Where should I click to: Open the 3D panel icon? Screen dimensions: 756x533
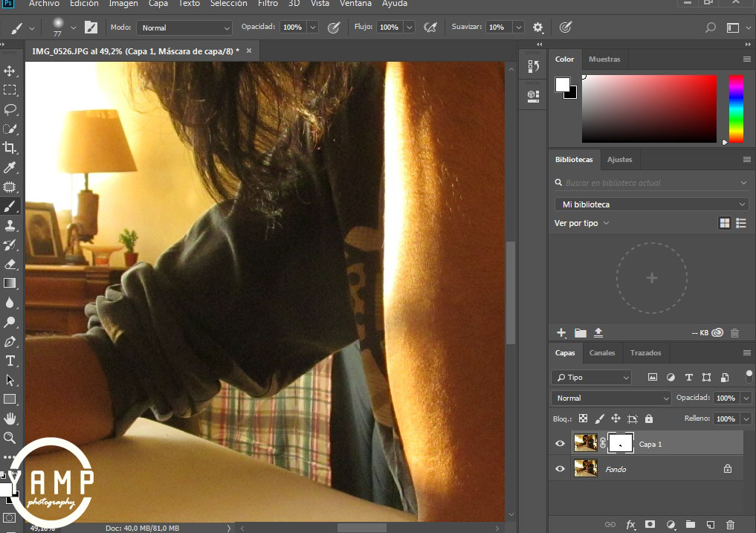(x=533, y=96)
